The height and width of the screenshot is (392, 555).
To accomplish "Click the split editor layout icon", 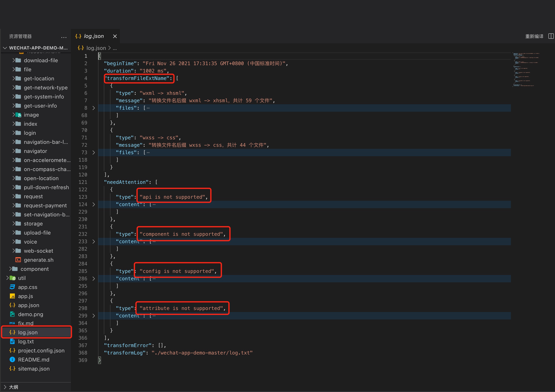I will [551, 36].
